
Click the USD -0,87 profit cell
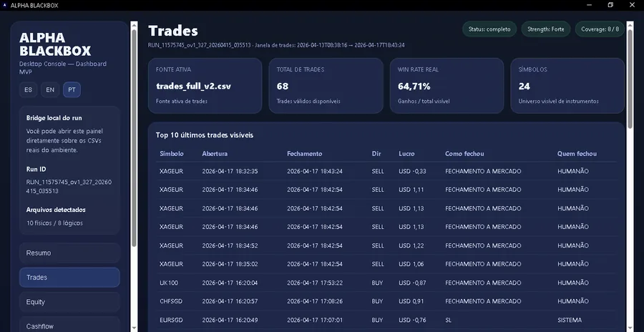point(412,283)
